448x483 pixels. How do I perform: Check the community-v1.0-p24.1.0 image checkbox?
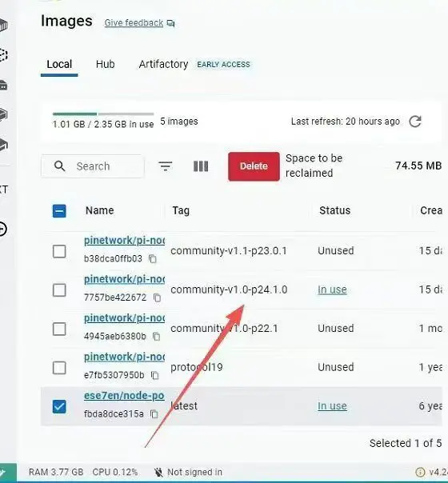click(59, 290)
